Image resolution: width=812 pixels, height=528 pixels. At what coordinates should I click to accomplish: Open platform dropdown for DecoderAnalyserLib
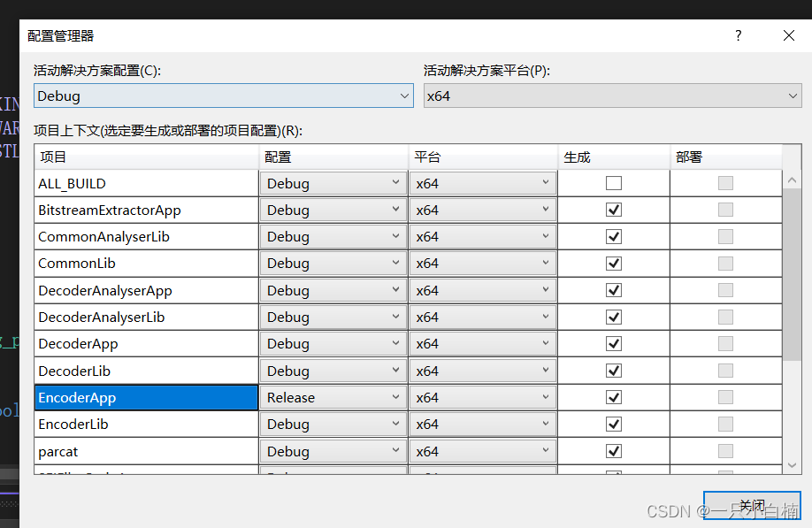pos(483,317)
